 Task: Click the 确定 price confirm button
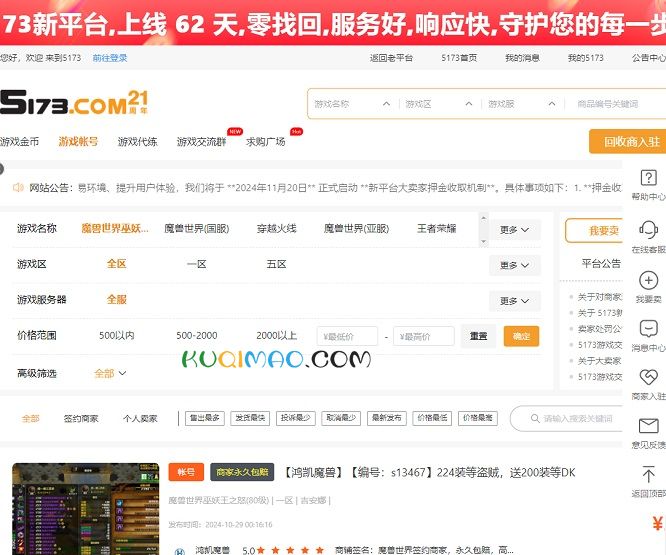tap(521, 336)
